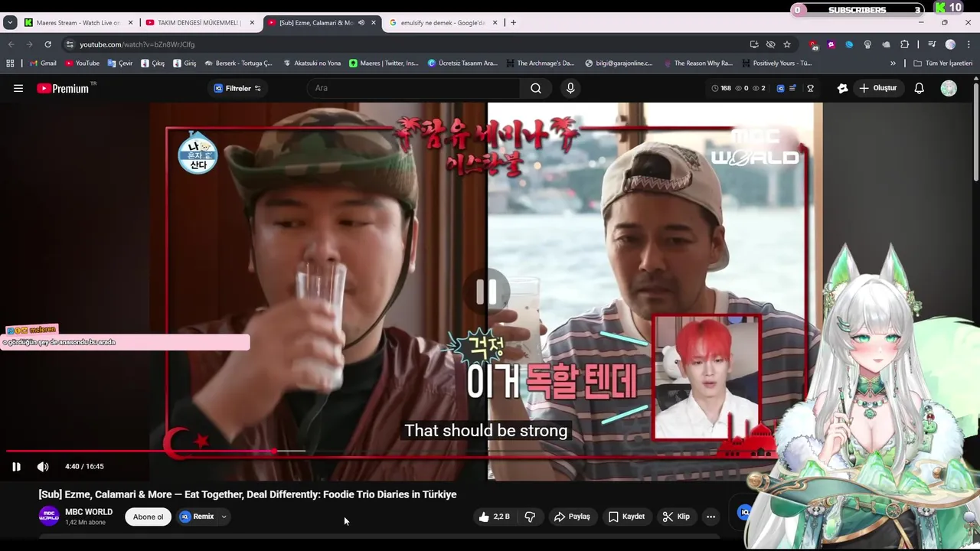Click the 168 clock stat in header
This screenshot has height=551, width=980.
point(721,88)
